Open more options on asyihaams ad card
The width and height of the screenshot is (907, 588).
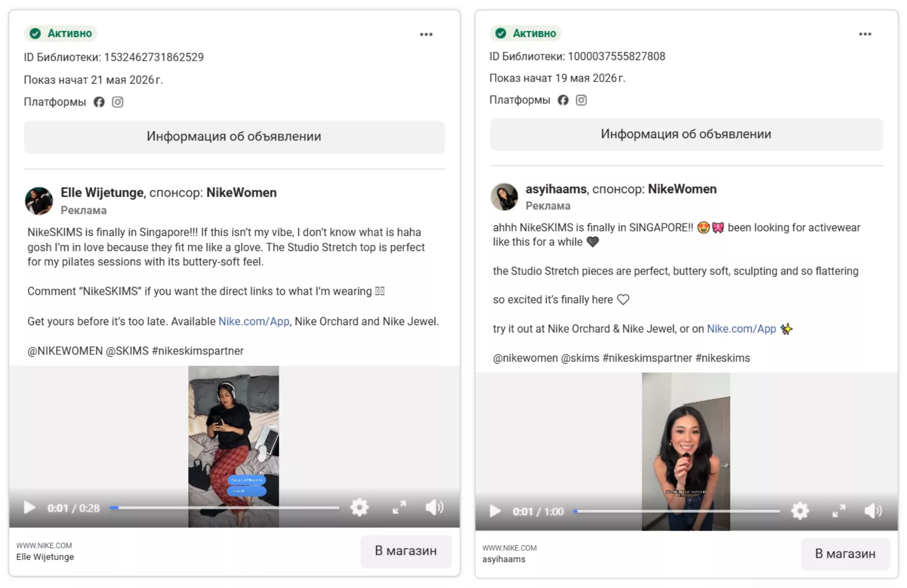pos(865,34)
